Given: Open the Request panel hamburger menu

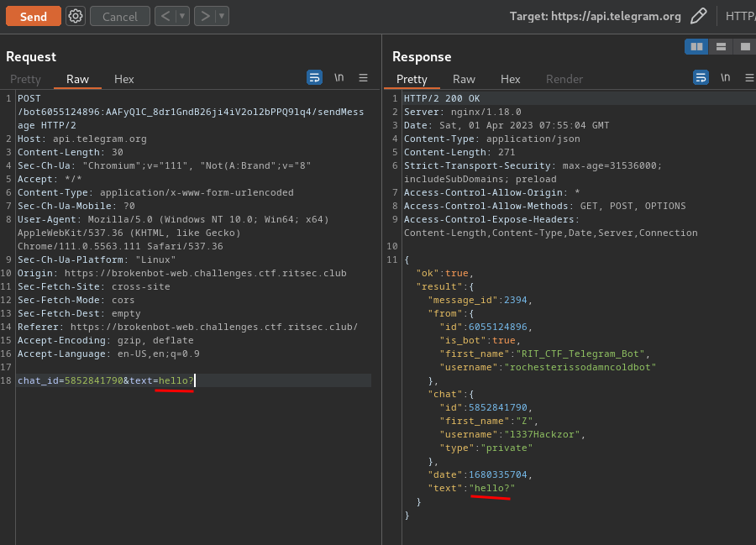Looking at the screenshot, I should click(x=363, y=77).
